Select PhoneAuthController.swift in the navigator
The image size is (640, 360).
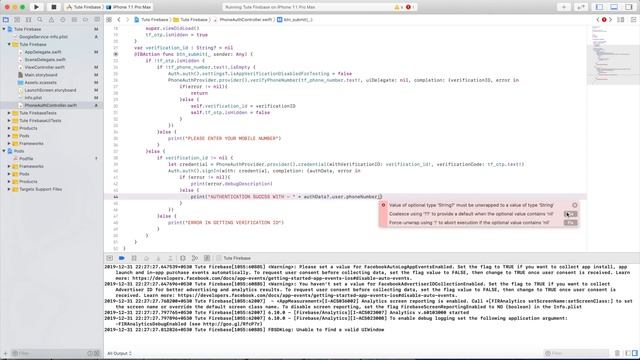pos(50,105)
